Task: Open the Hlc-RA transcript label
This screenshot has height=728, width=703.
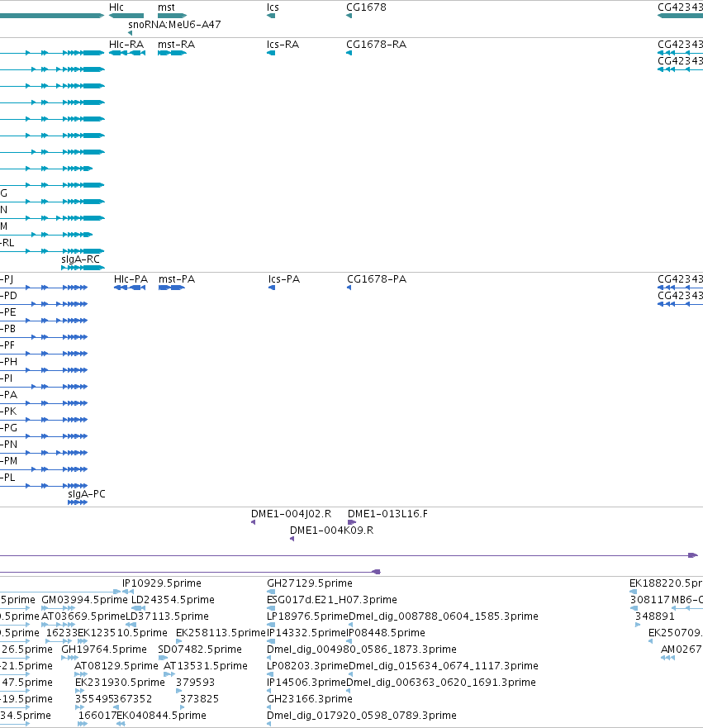Action: (x=126, y=45)
